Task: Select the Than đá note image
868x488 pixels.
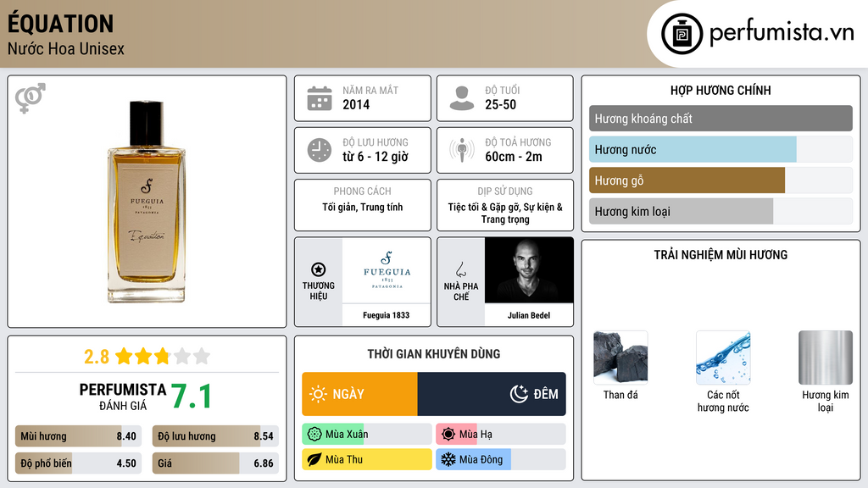Action: tap(620, 358)
